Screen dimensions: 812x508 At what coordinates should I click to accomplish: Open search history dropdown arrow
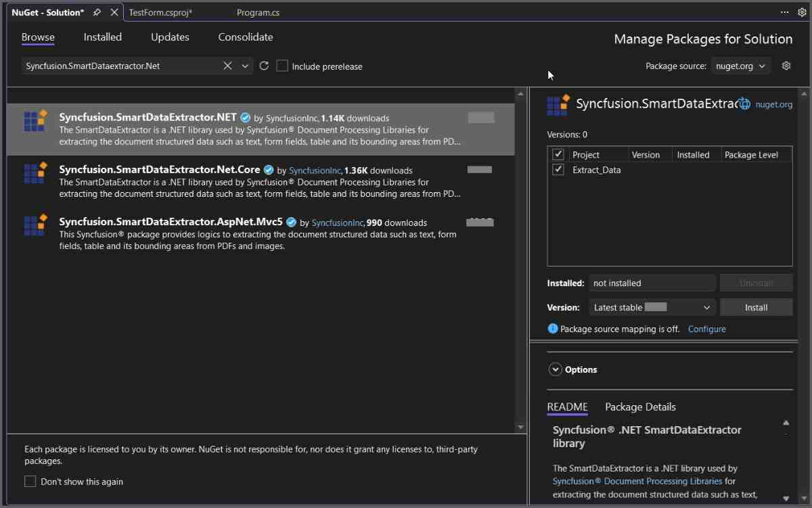tap(245, 66)
